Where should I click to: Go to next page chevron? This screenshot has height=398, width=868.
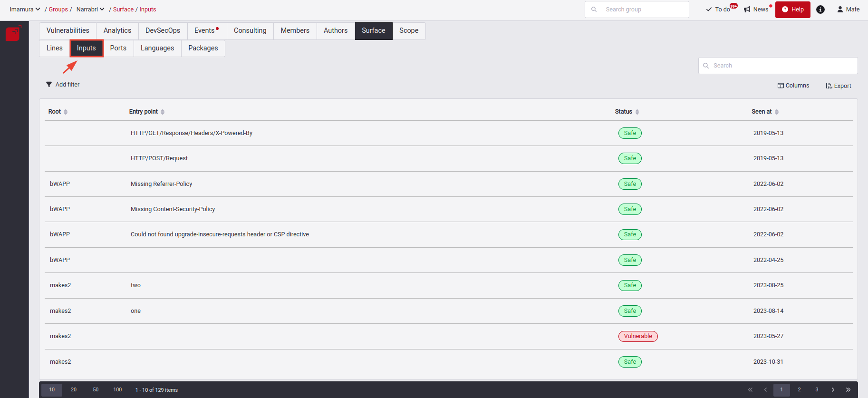833,390
